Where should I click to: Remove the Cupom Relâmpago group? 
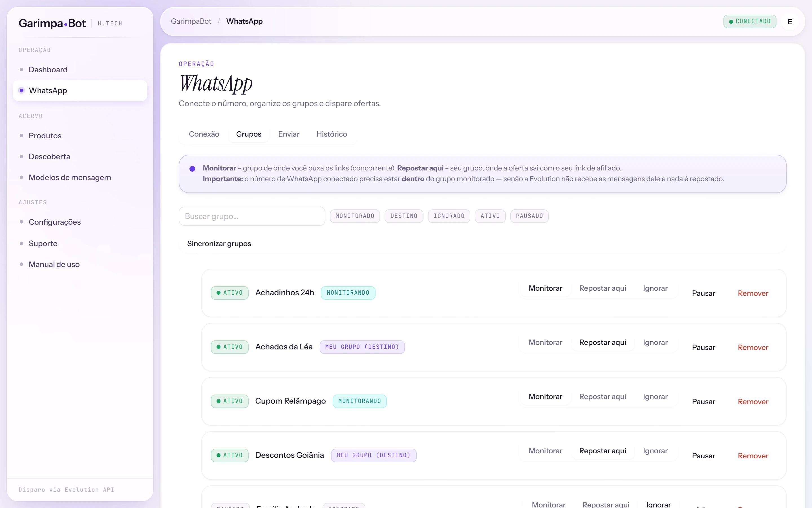[753, 402]
